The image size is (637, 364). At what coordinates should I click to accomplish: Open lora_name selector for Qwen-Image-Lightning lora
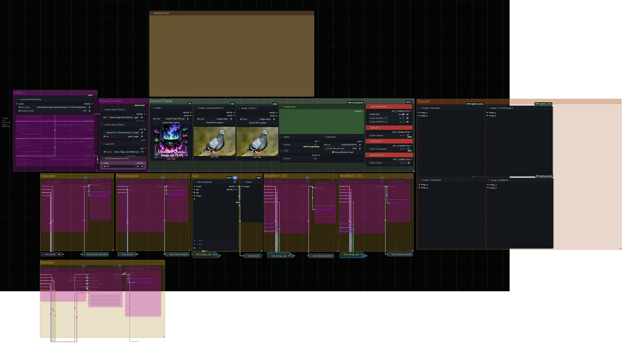pos(55,107)
